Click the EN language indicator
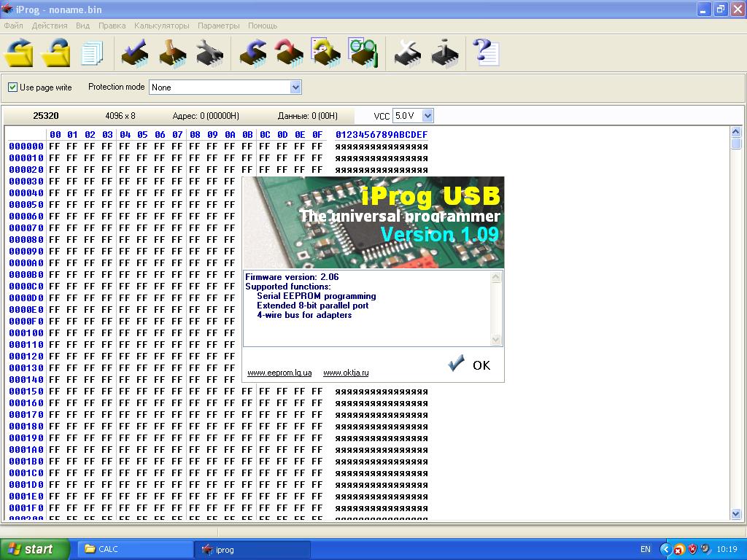 tap(645, 550)
